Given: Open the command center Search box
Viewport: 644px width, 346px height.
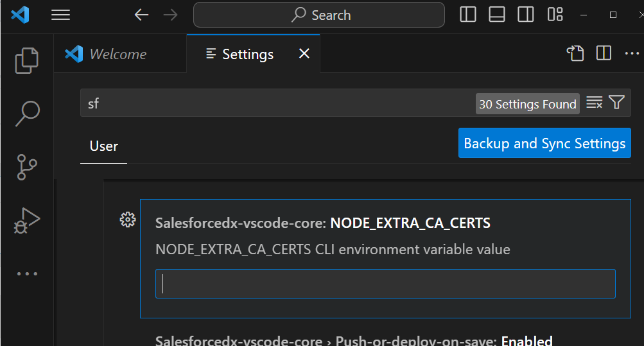Looking at the screenshot, I should [318, 15].
